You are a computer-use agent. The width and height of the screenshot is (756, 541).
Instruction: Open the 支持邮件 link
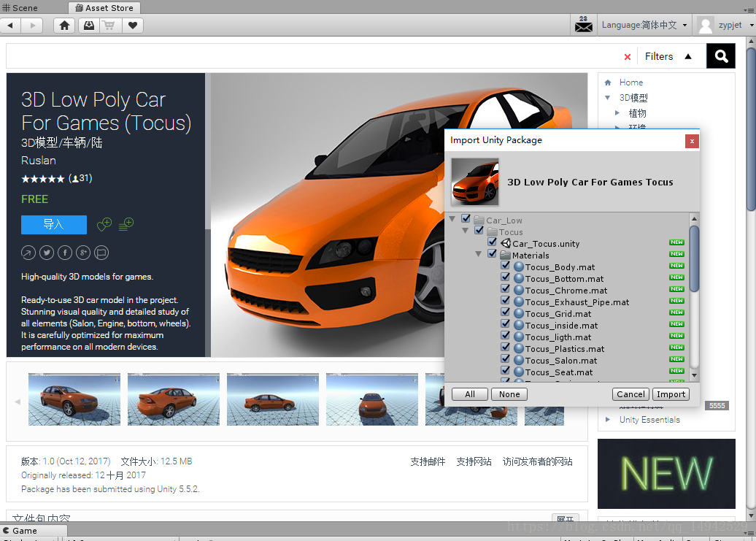coord(428,461)
